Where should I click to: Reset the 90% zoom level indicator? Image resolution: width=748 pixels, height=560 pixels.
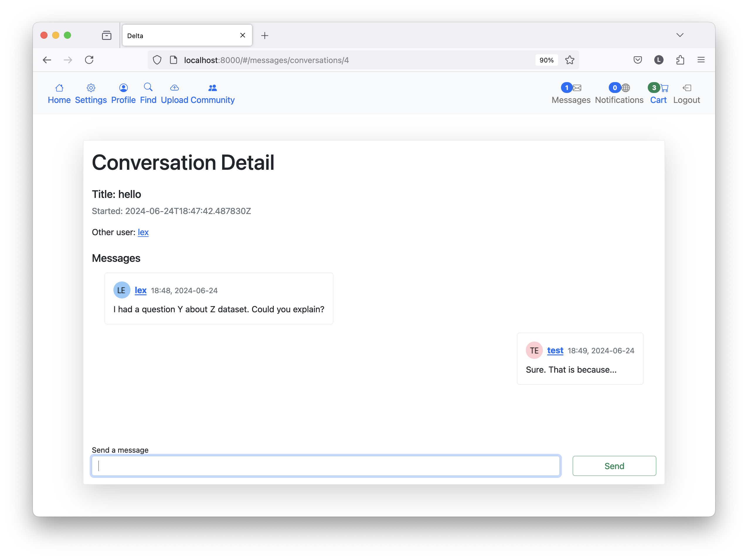point(546,60)
